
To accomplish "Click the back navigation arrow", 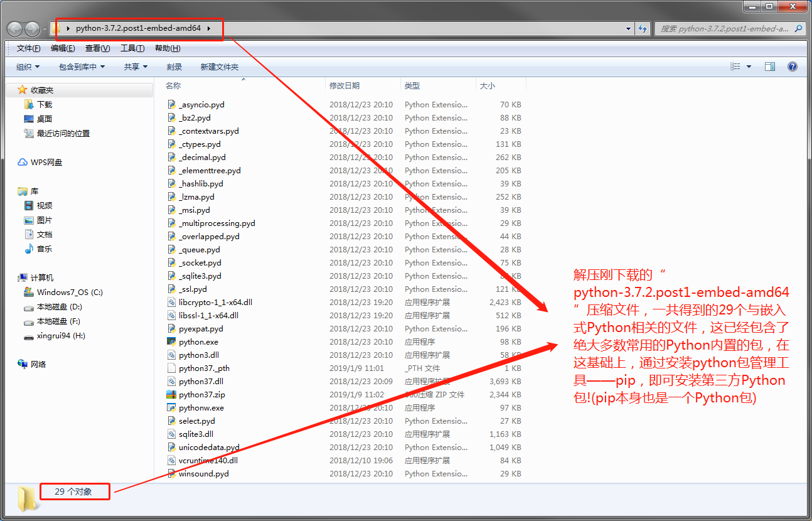I will pos(14,29).
